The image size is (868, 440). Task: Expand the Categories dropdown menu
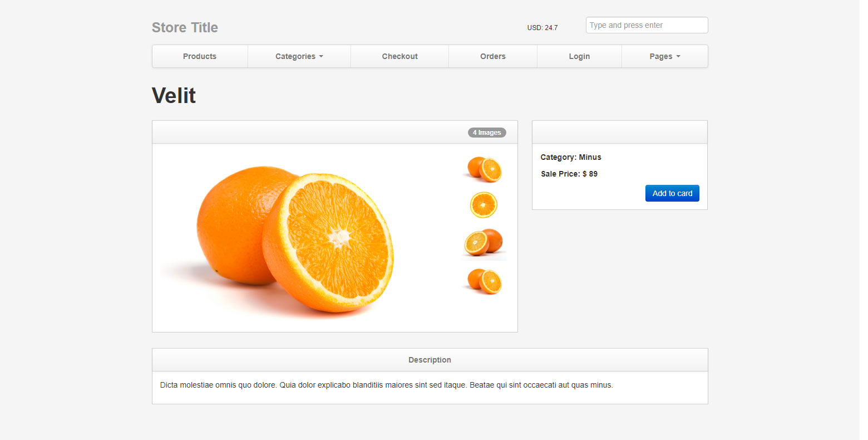(299, 56)
